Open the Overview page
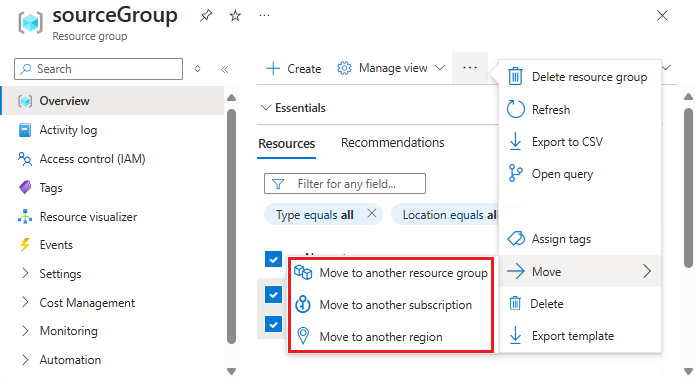 [113, 101]
